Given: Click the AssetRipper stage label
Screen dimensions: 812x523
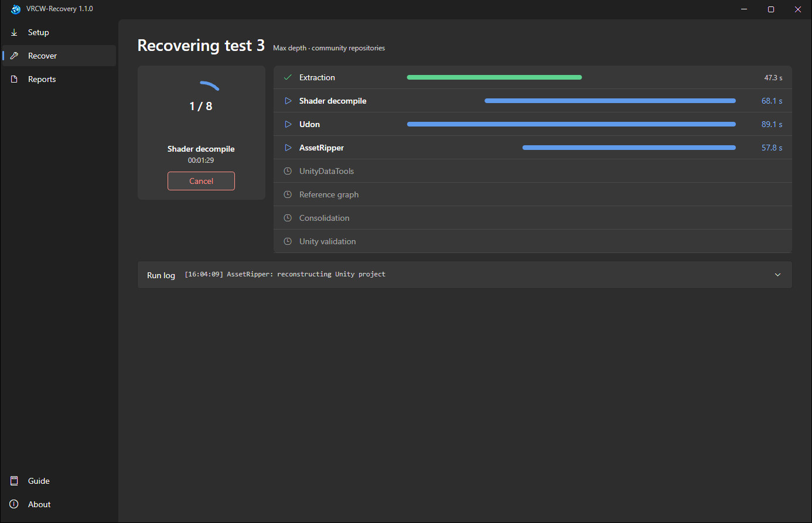Looking at the screenshot, I should pyautogui.click(x=322, y=148).
